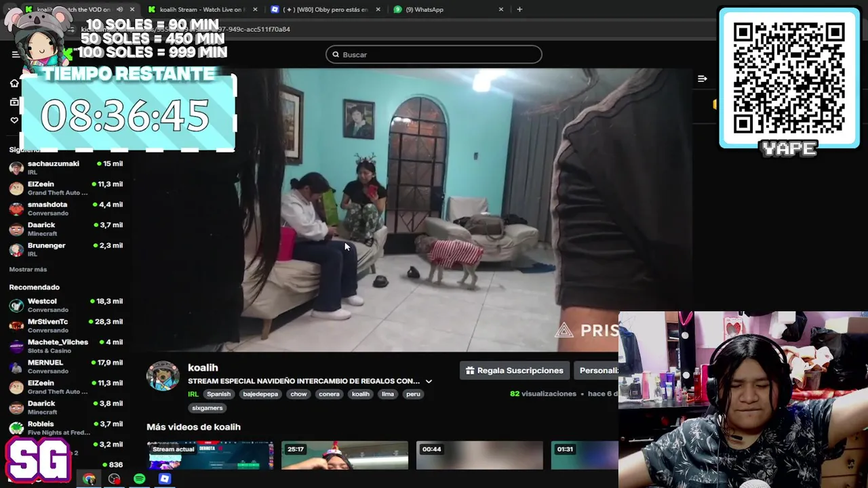
Task: Select the conera tag
Action: 329,394
